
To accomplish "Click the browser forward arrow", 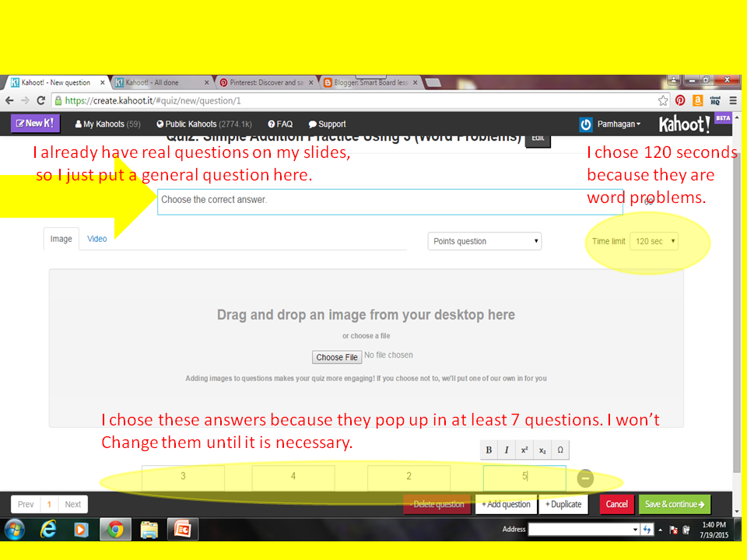I will tap(25, 100).
